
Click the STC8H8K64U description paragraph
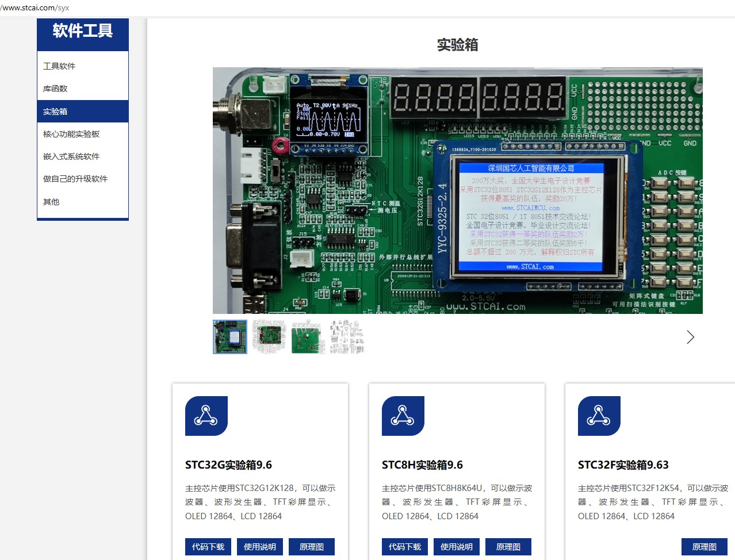point(457,502)
